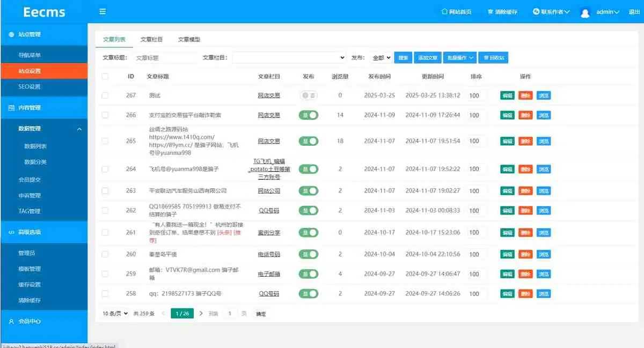Click current page indicator 1 / 26
This screenshot has width=644, height=348.
coord(182,313)
